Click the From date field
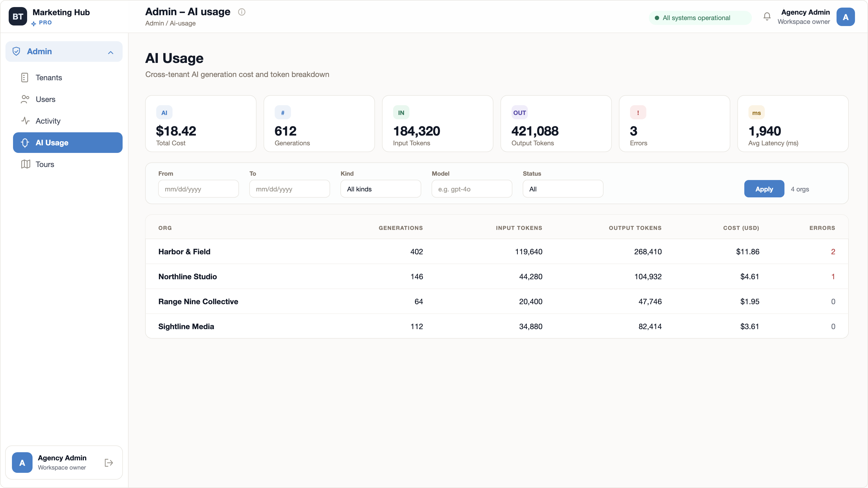Screen dimensions: 868x488 (x=199, y=189)
